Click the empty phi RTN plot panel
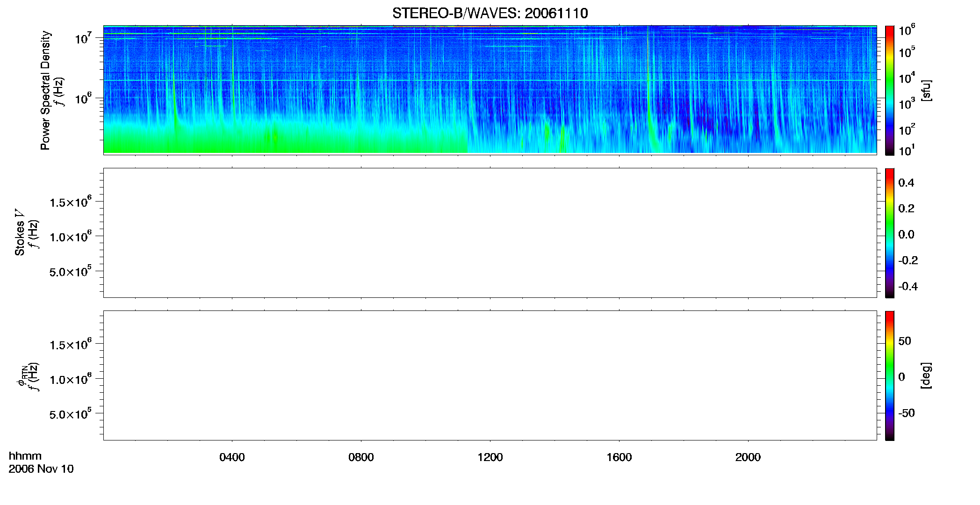 click(x=490, y=375)
